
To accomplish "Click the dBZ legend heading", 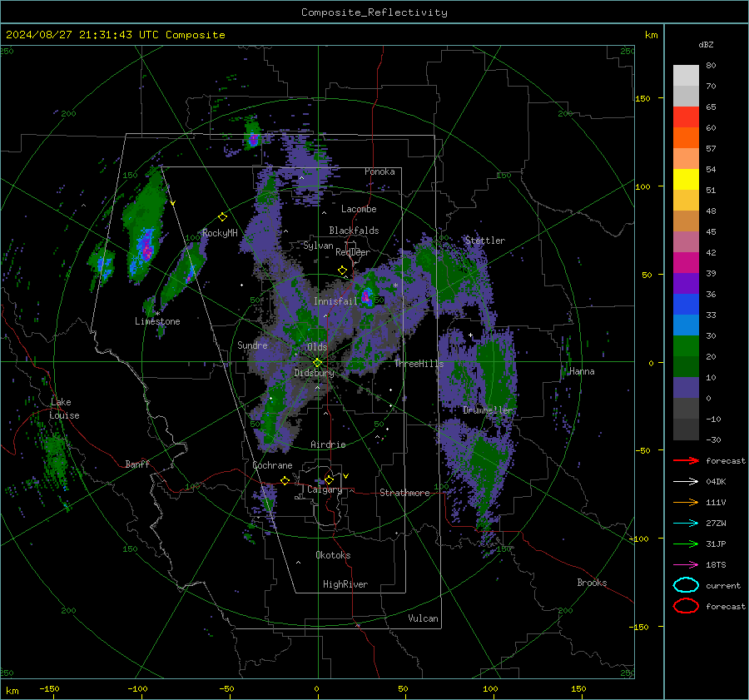I will click(x=706, y=44).
